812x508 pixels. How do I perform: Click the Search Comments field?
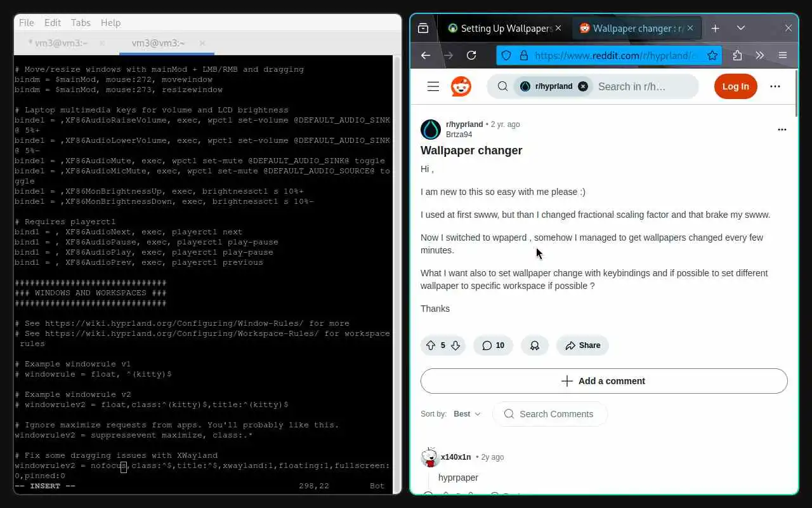[x=550, y=414]
